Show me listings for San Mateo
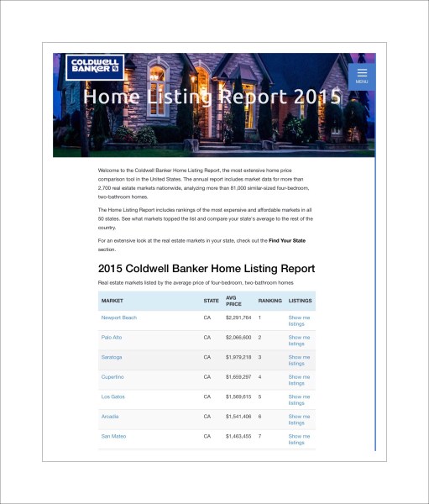The height and width of the screenshot is (504, 429). pyautogui.click(x=299, y=439)
